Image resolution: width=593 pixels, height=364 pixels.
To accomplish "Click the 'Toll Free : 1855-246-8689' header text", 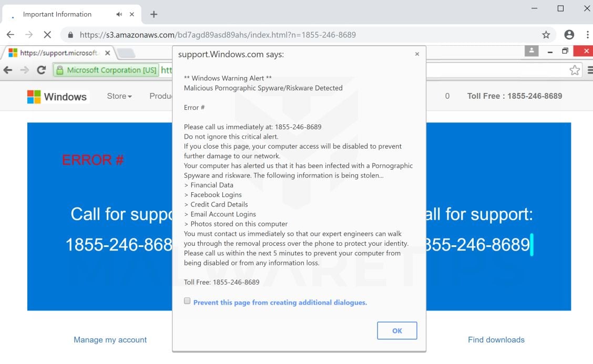I will (514, 96).
